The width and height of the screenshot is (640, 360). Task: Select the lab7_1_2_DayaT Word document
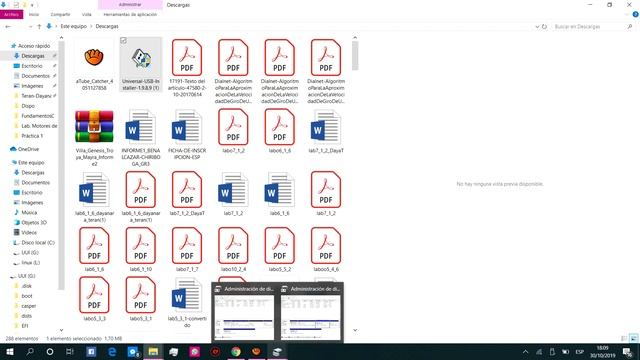point(326,131)
